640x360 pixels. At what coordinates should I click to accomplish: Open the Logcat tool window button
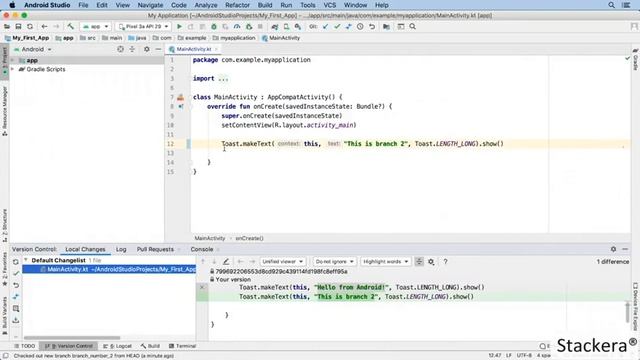(x=118, y=346)
